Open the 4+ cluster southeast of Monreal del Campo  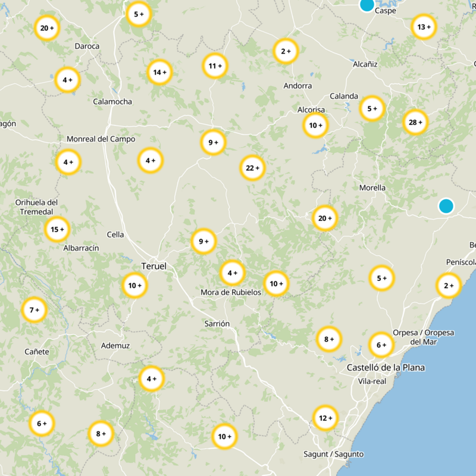[x=151, y=160]
